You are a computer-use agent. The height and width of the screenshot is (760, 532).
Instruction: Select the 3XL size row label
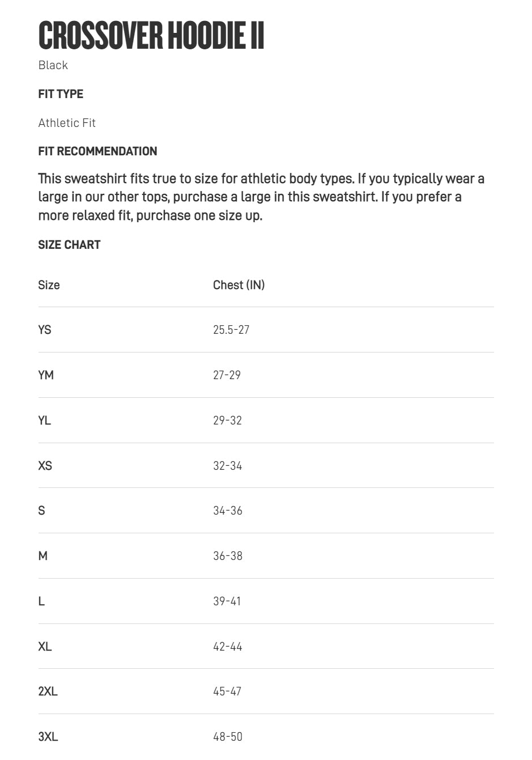48,737
